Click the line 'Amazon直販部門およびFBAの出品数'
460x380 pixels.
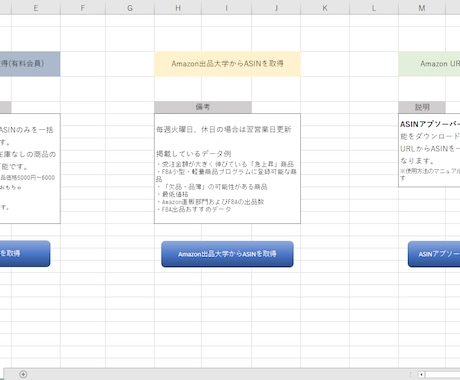point(210,202)
